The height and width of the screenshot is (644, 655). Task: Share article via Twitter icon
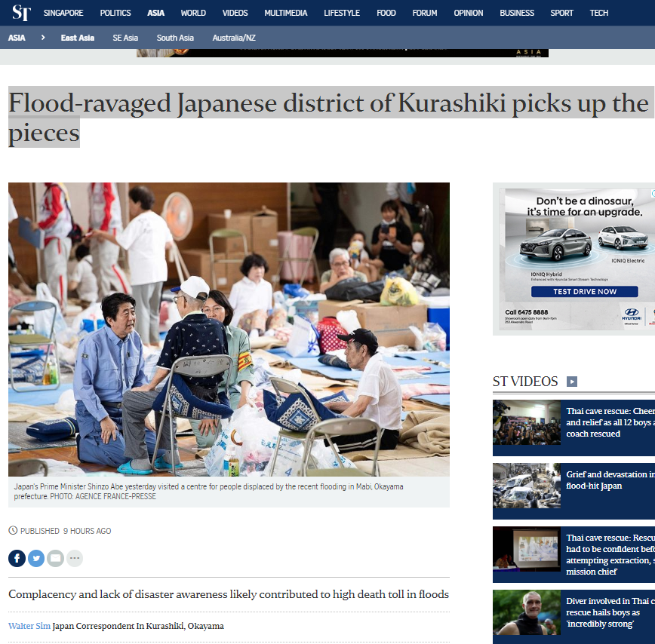36,558
